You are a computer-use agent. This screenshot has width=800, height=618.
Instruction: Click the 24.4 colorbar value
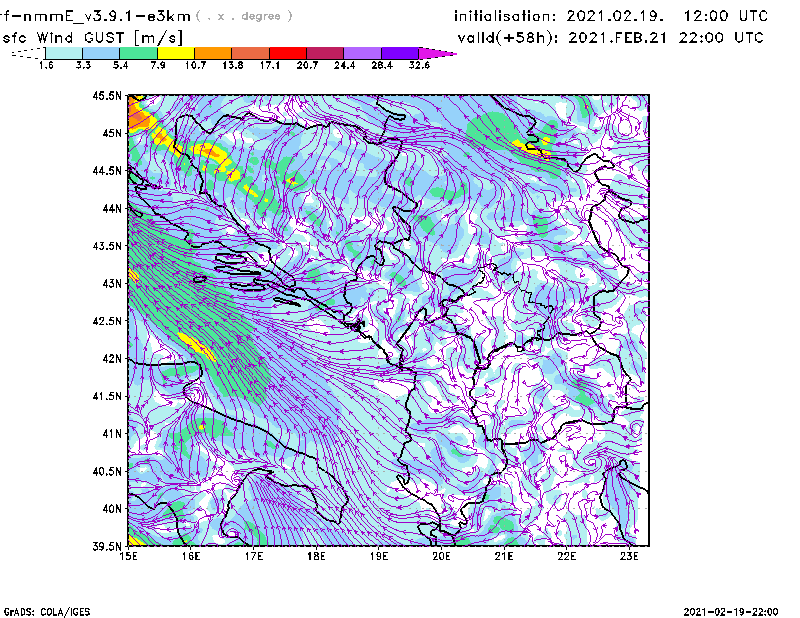[344, 65]
